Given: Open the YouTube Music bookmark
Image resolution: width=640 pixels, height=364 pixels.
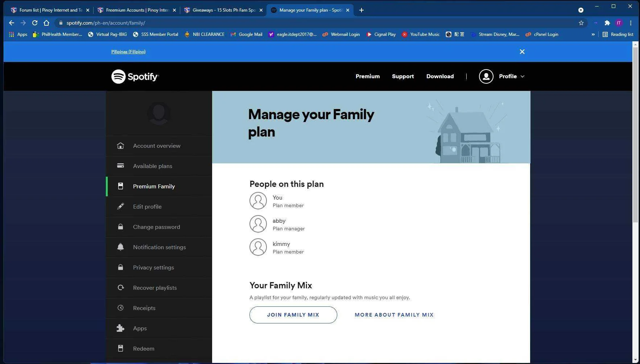Looking at the screenshot, I should click(x=421, y=34).
